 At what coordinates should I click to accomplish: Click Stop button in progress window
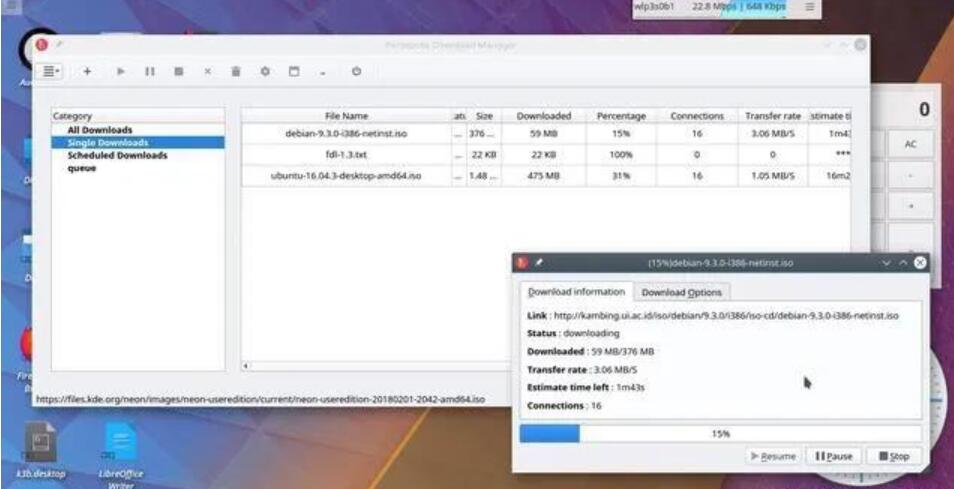[893, 456]
